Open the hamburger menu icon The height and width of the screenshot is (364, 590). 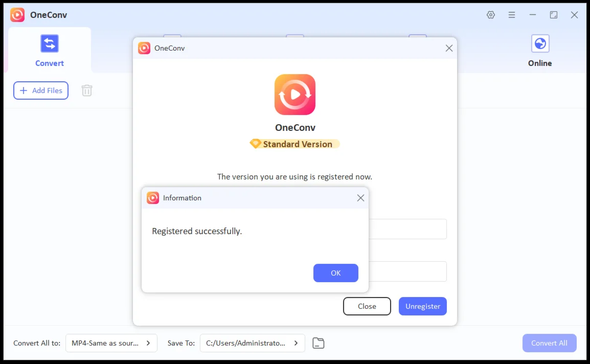[x=512, y=15]
